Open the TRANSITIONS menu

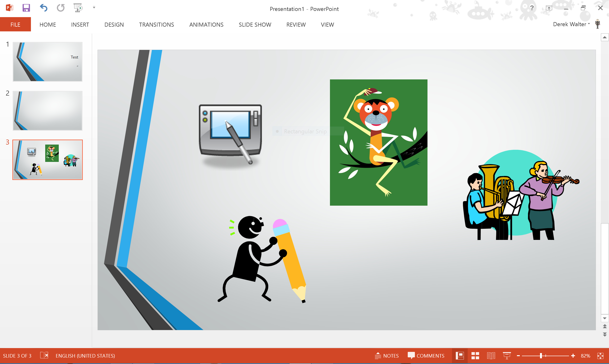coord(157,24)
